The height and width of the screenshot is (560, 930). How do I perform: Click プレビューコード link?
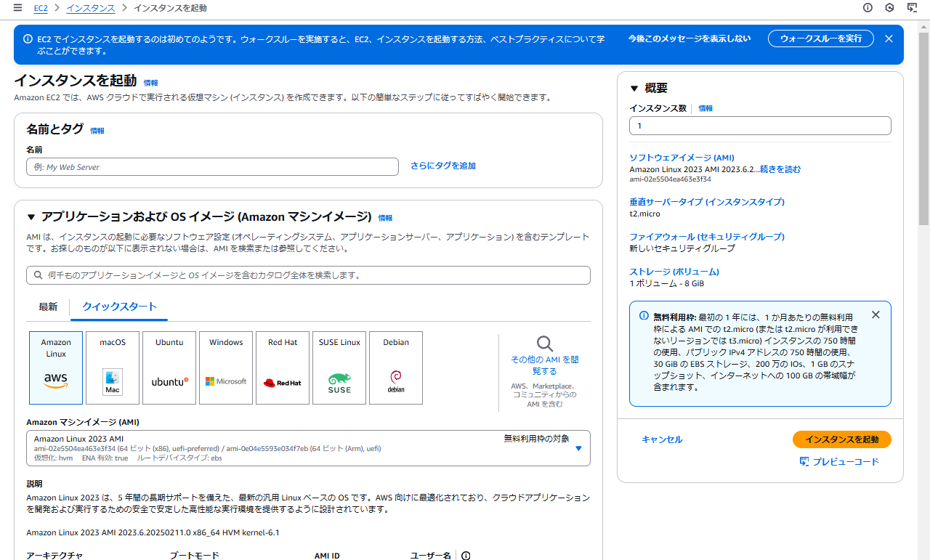[x=846, y=462]
